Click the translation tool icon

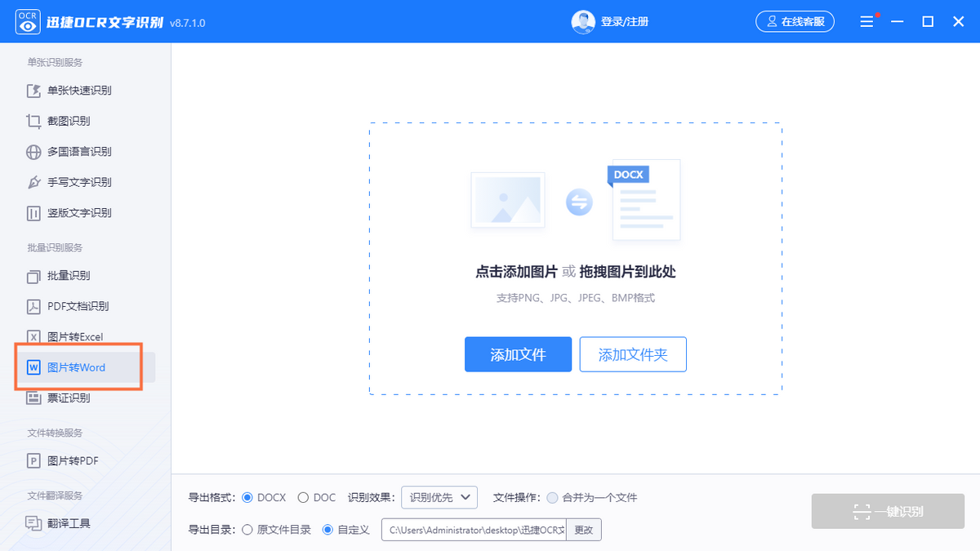(x=33, y=523)
